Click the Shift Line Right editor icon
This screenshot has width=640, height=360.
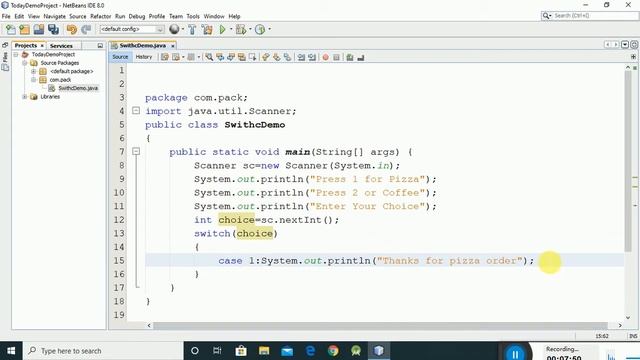312,57
